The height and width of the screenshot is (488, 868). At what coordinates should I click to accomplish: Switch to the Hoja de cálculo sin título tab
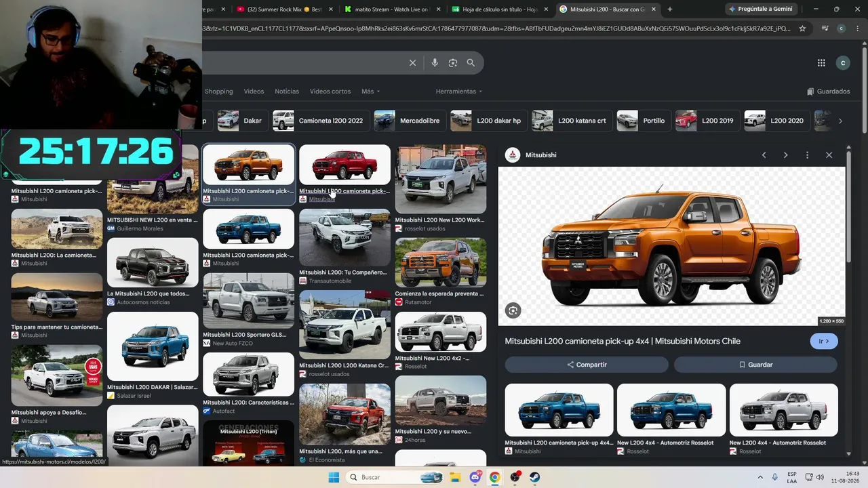click(x=499, y=9)
